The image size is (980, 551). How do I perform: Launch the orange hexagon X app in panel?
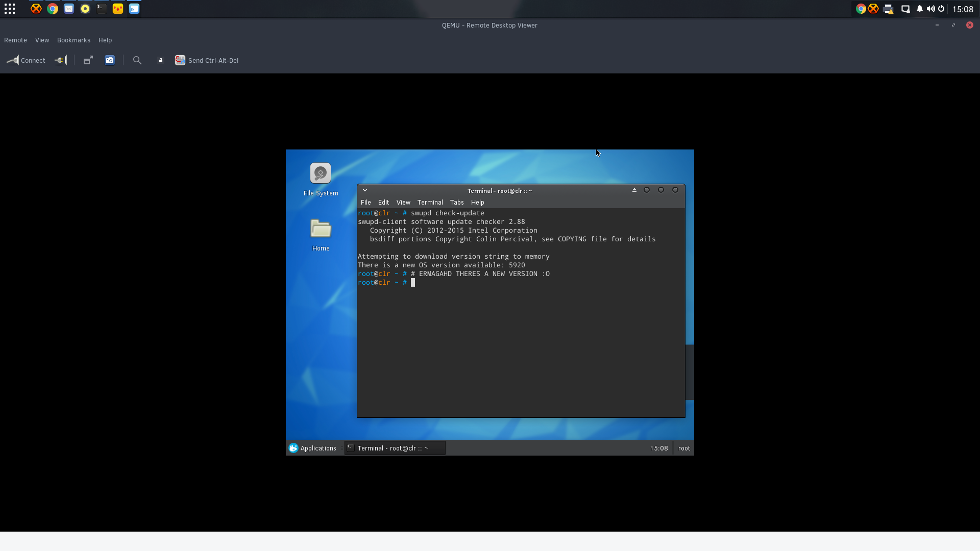[36, 9]
